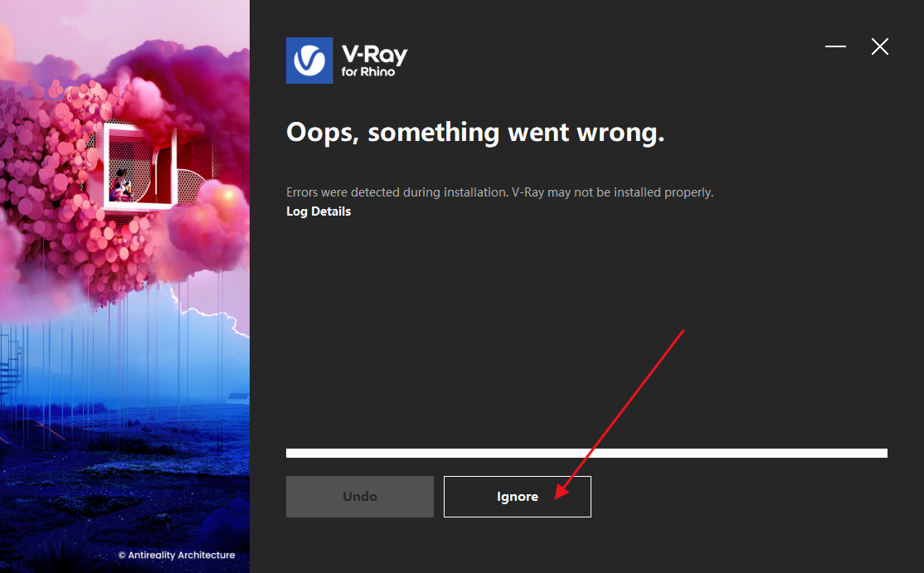This screenshot has height=573, width=924.
Task: Open the Log Details link
Action: pos(319,211)
